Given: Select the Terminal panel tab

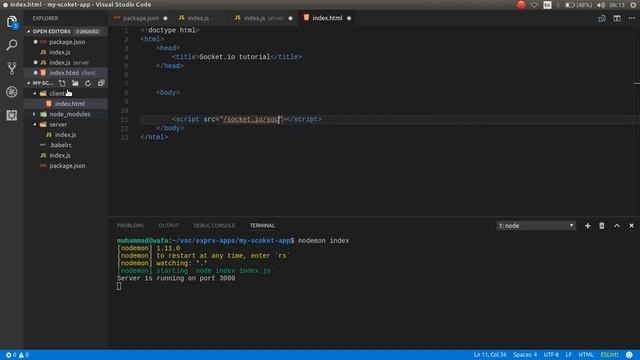Looking at the screenshot, I should 262,226.
